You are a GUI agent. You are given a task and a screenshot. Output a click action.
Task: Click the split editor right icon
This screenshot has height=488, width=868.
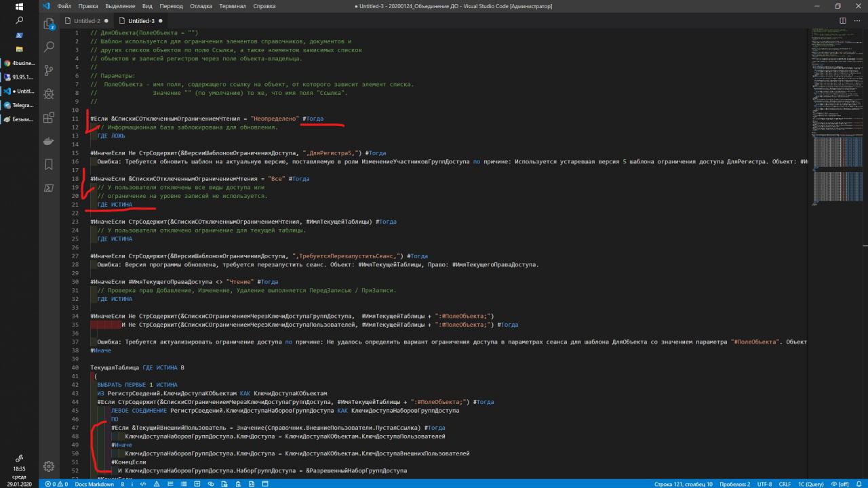843,21
